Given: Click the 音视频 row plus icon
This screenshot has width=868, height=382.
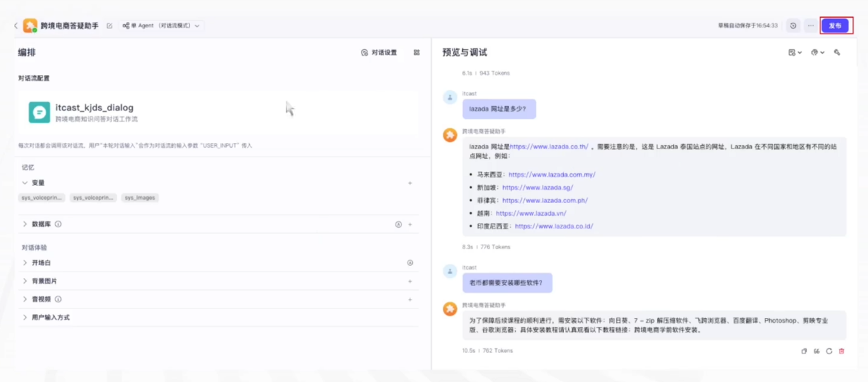Looking at the screenshot, I should [410, 300].
